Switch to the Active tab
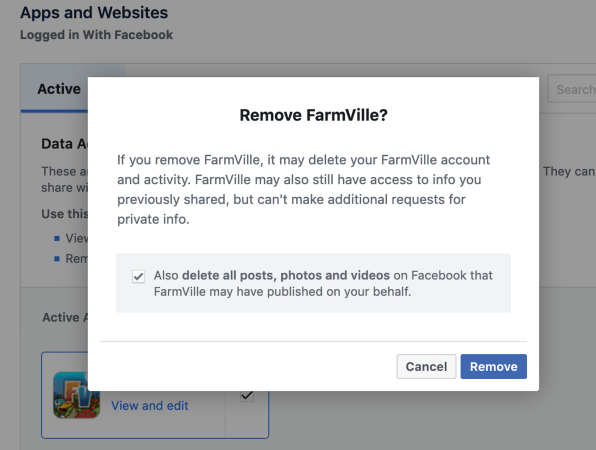 [59, 89]
